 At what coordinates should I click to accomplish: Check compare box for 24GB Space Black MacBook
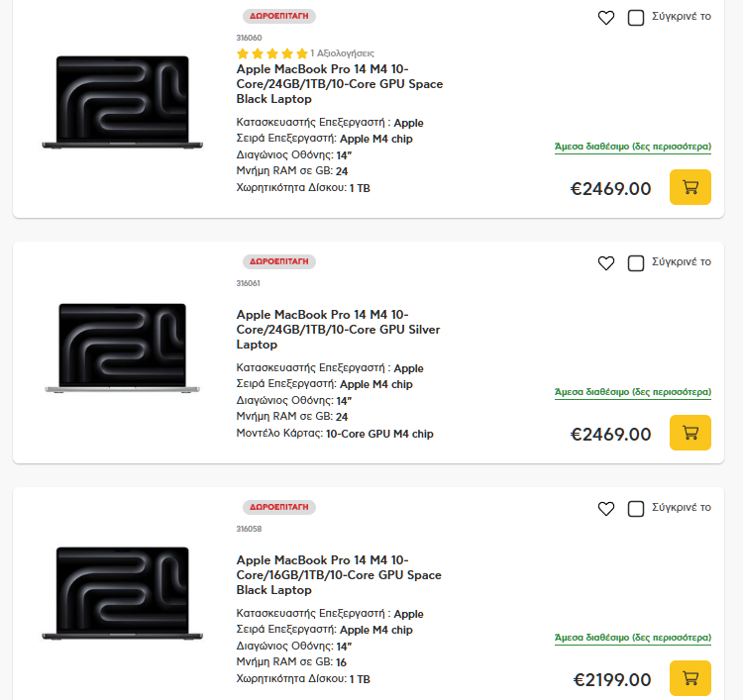[x=636, y=17]
